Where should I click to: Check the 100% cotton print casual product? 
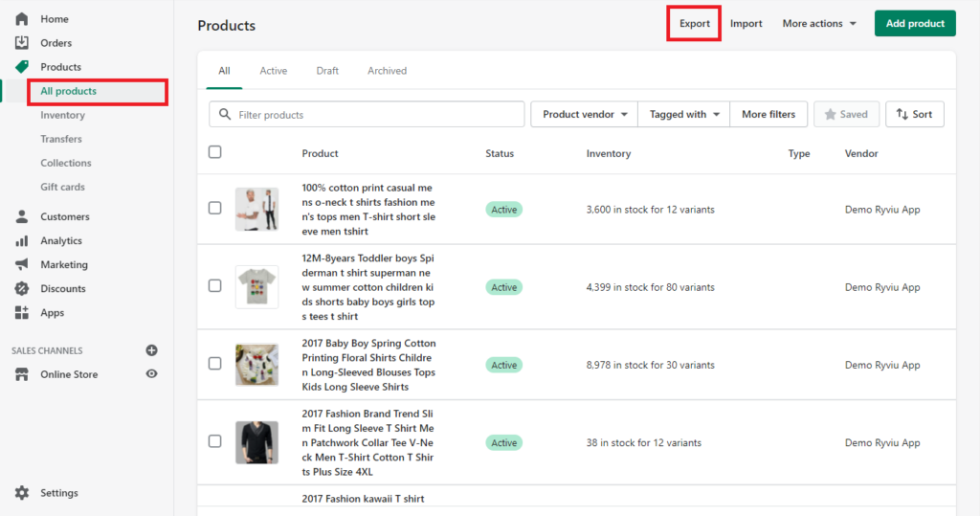click(214, 209)
